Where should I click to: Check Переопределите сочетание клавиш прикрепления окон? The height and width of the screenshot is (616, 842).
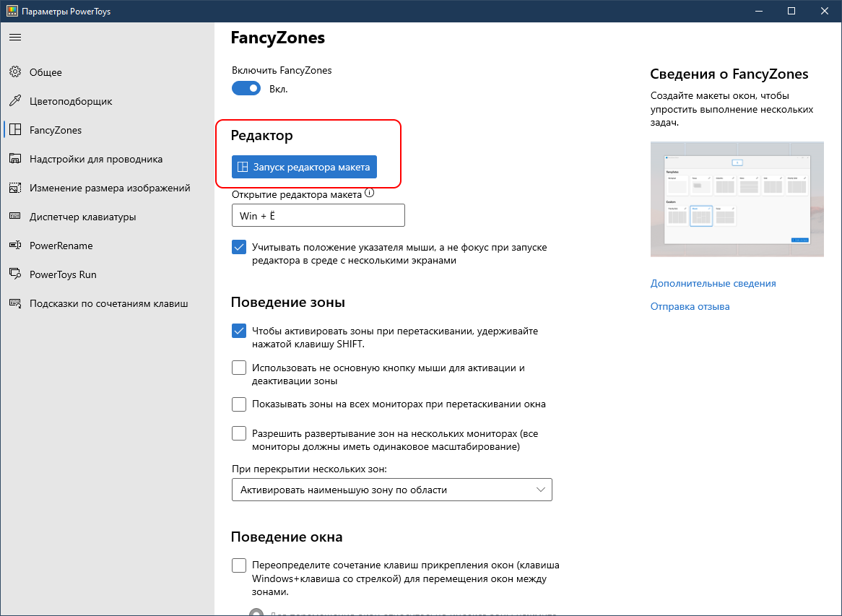click(x=239, y=565)
